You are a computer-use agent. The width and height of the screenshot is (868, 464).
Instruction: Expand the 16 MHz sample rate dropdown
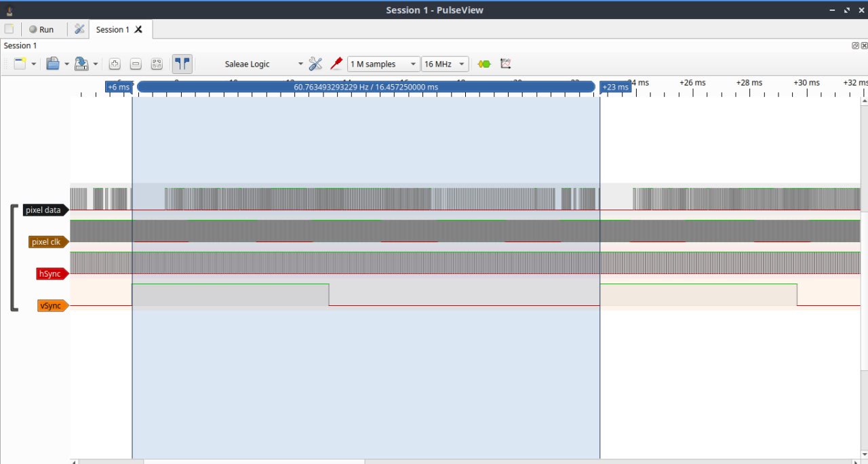tap(445, 64)
